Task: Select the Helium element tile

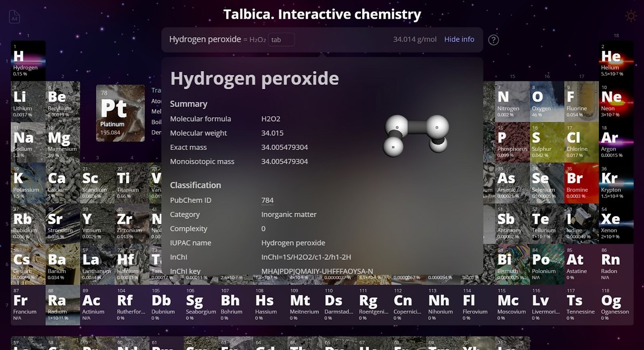Action: [616, 60]
